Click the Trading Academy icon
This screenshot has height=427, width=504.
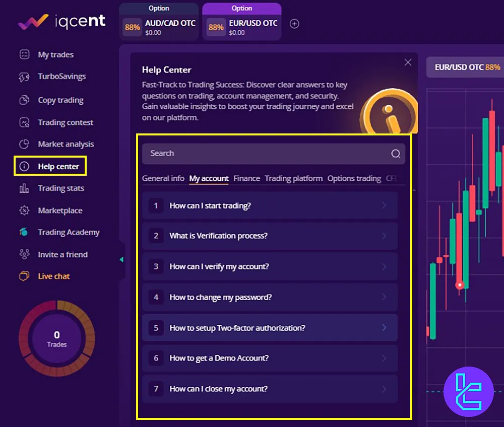click(24, 232)
